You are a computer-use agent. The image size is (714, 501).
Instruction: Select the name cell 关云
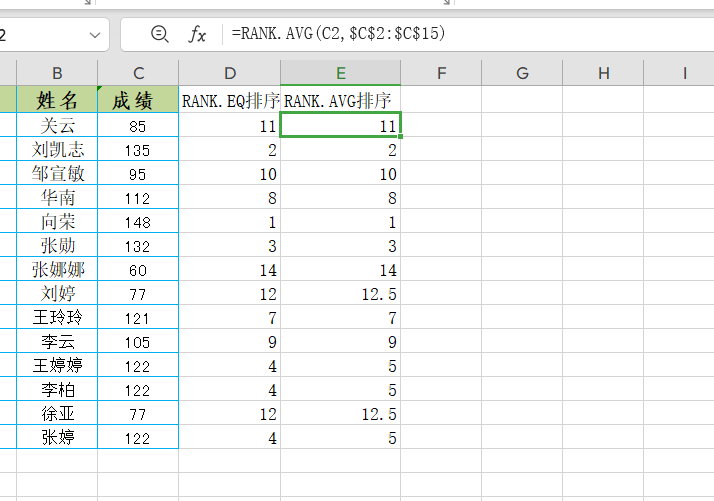point(57,125)
